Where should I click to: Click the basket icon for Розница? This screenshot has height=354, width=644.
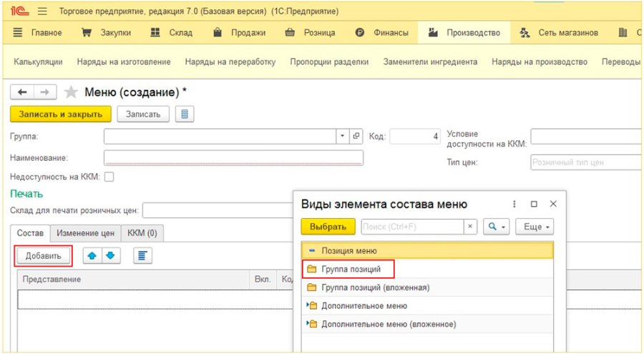point(290,32)
